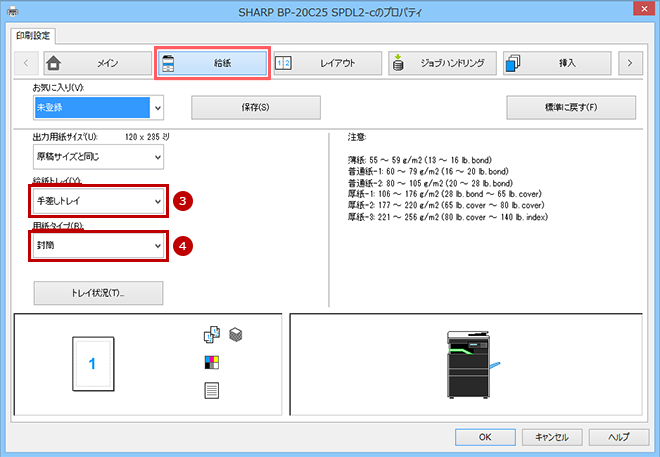This screenshot has width=660, height=457.
Task: Click the 保存(S) button
Action: pos(256,108)
